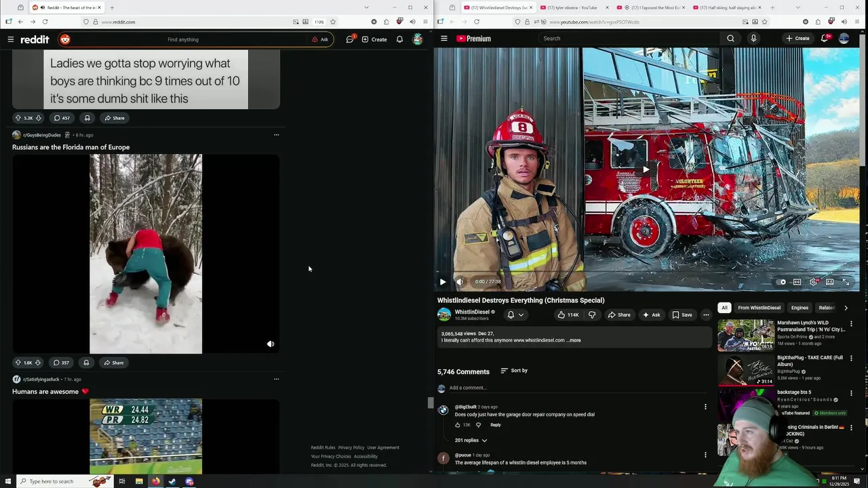
Task: Switch to 'Half skiing, half staying' tab
Action: point(728,7)
